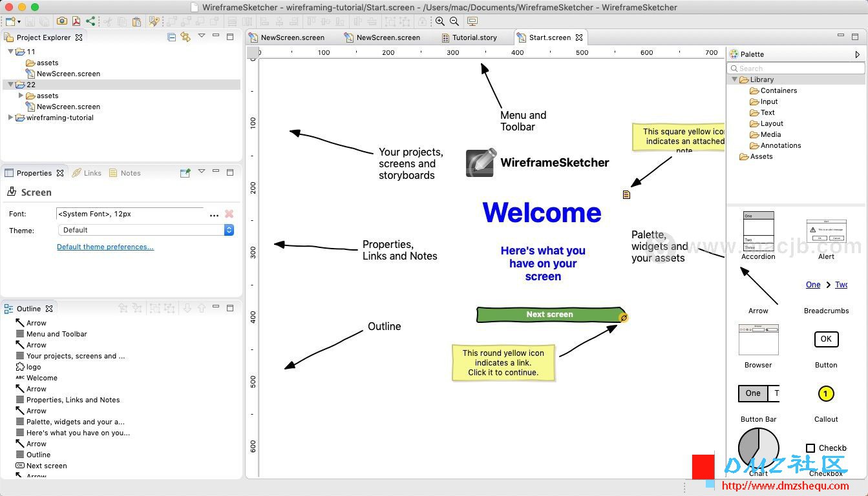Pick the Alert widget in Palette
The height and width of the screenshot is (496, 868).
[x=826, y=239]
